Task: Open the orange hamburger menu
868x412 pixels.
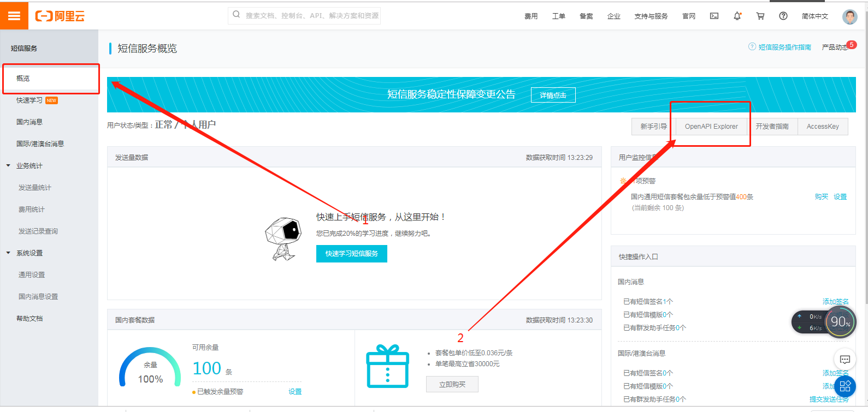Action: (x=14, y=15)
